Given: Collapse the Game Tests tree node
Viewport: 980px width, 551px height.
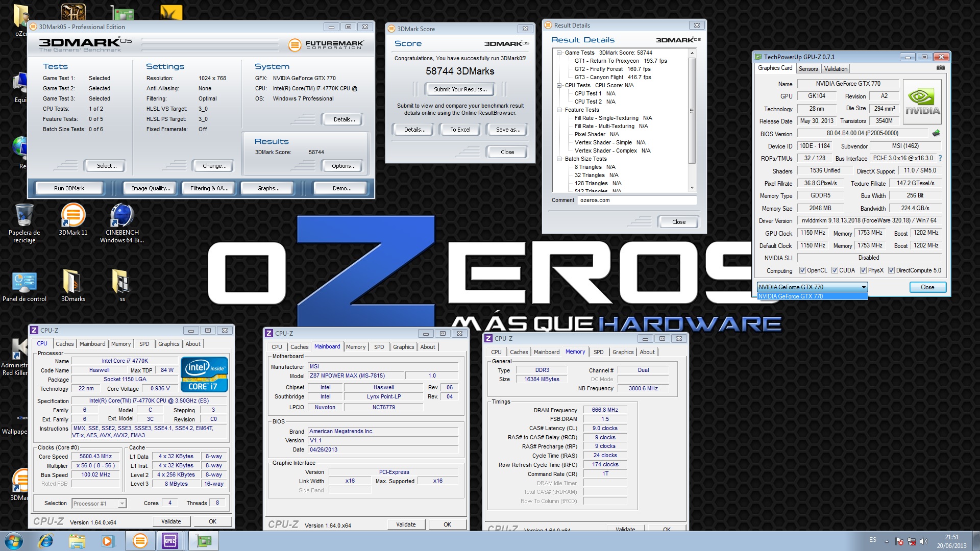Looking at the screenshot, I should tap(559, 53).
